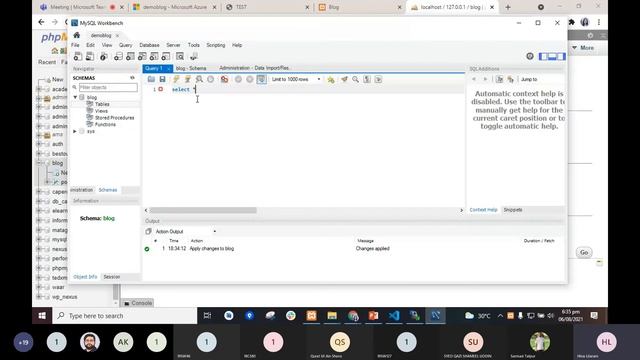Select Stored Procedures under blog
Image resolution: width=640 pixels, height=360 pixels.
coord(114,118)
